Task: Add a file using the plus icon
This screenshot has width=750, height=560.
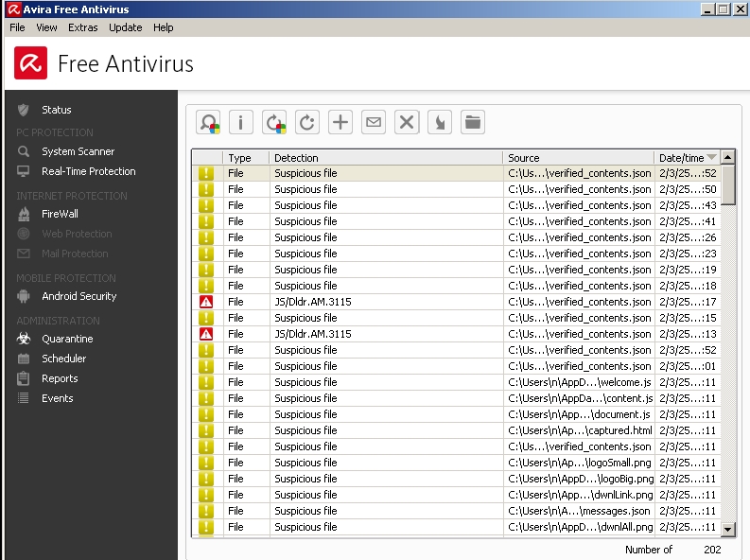Action: tap(340, 122)
